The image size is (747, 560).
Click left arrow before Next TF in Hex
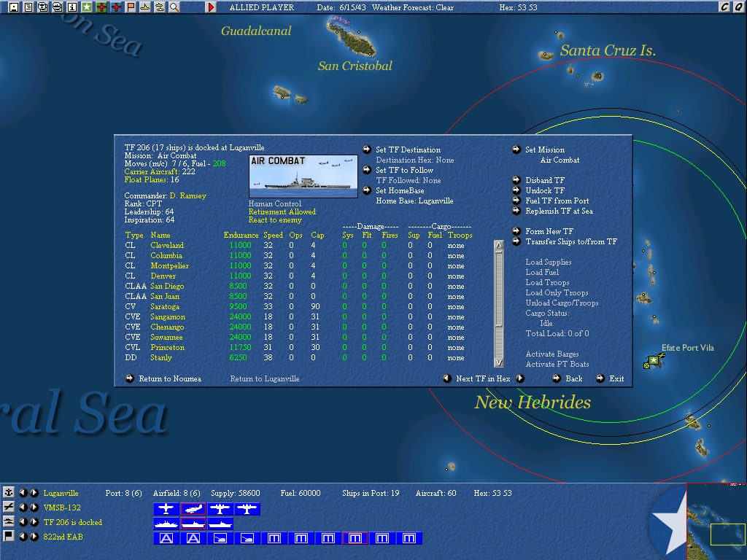447,378
